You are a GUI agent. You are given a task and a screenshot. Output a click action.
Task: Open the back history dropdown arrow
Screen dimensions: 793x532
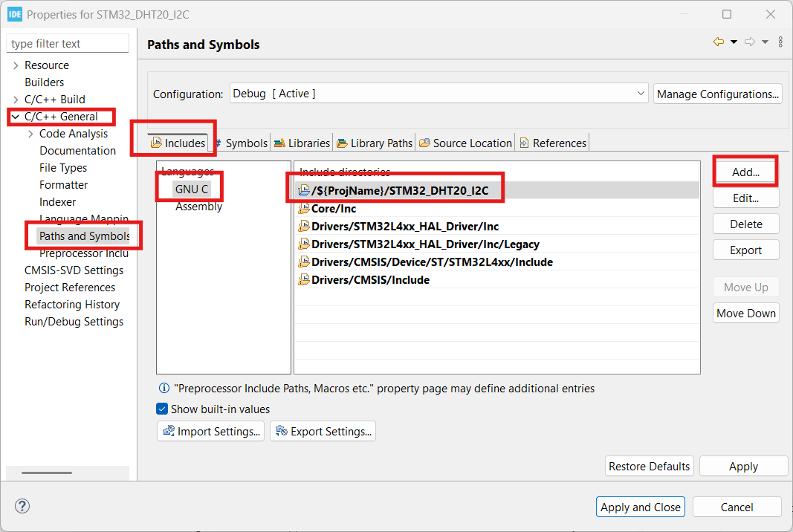[734, 42]
